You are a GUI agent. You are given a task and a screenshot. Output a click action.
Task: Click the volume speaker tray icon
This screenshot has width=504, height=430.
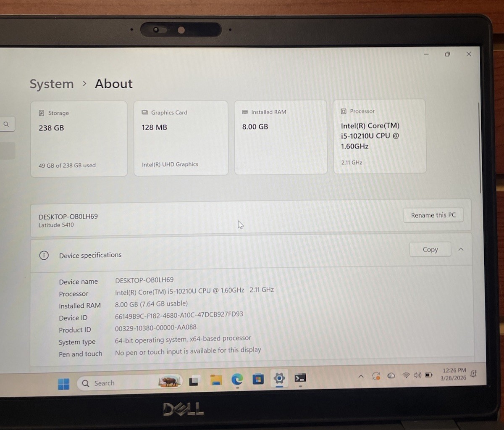pos(417,375)
